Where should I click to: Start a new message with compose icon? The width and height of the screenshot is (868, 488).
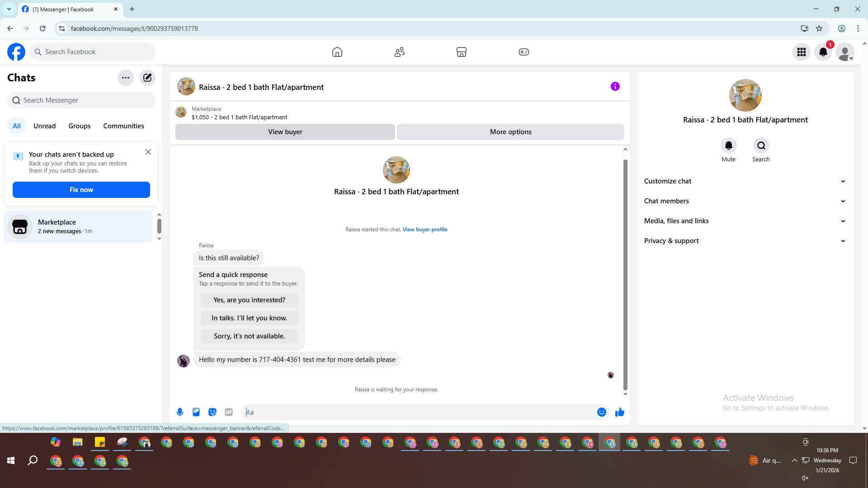(x=147, y=78)
